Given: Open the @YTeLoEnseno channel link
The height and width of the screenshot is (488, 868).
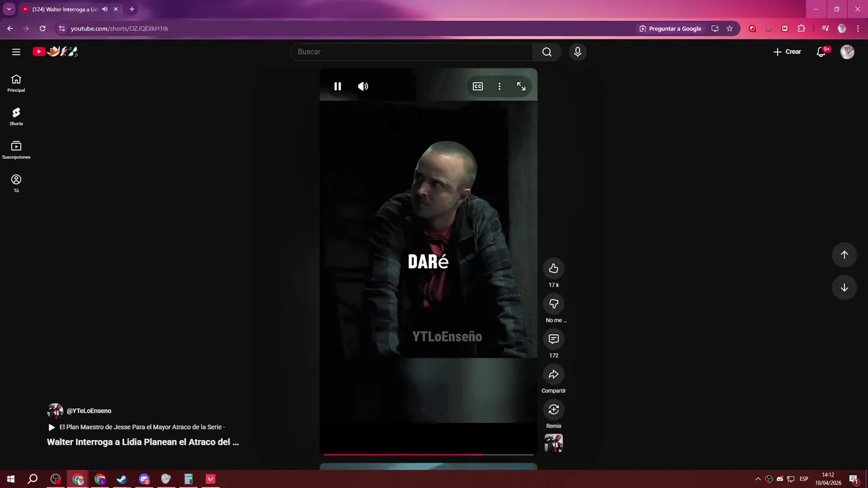Looking at the screenshot, I should 89,411.
